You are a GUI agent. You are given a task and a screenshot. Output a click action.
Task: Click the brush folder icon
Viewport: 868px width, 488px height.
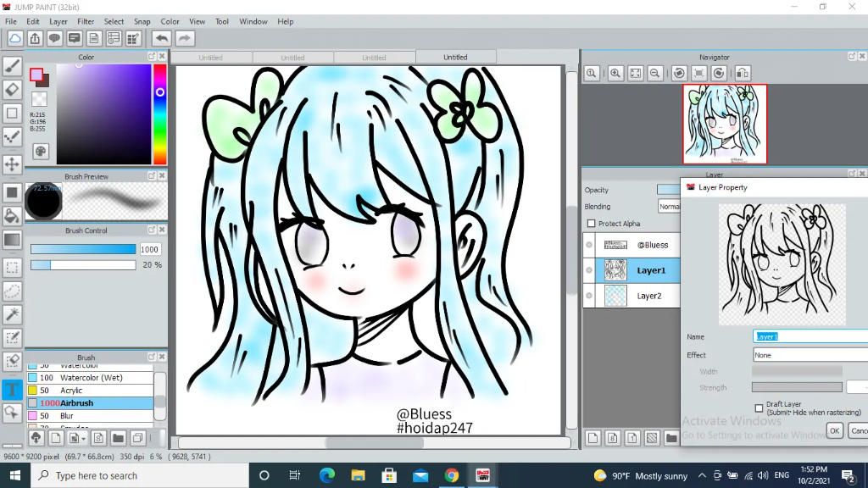coord(118,438)
